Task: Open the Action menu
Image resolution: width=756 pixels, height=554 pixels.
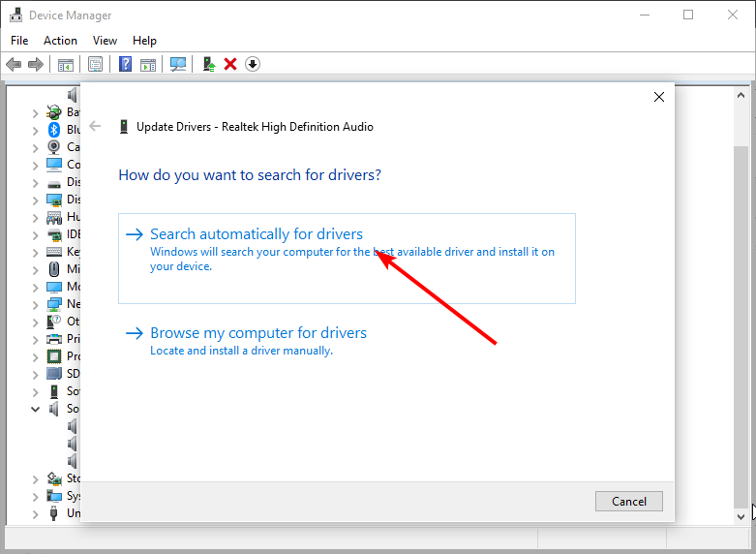Action: click(60, 41)
